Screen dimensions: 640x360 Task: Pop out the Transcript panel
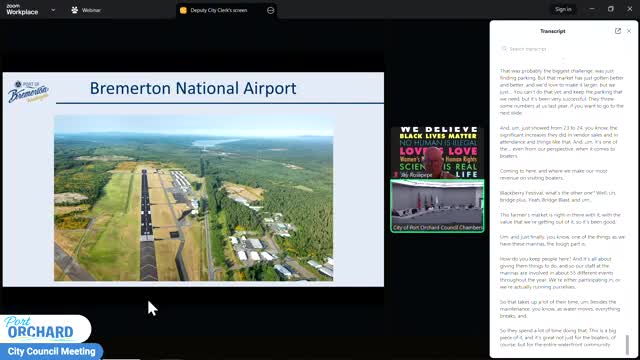(618, 31)
